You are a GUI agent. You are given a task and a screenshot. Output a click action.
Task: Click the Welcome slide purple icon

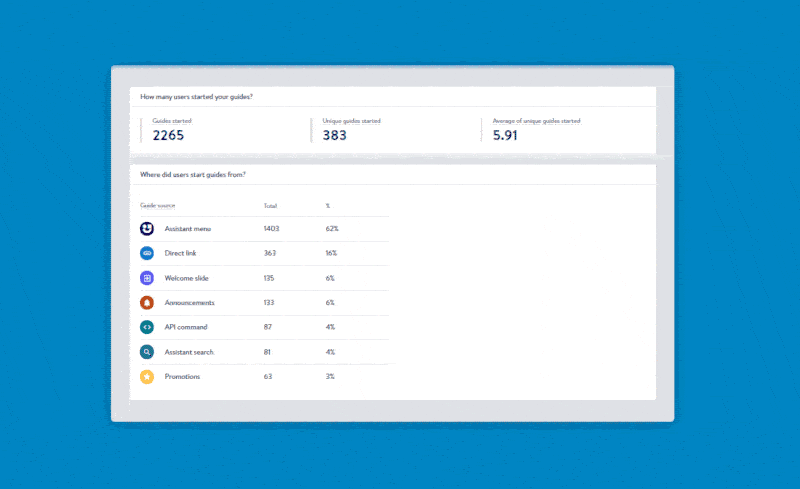click(147, 278)
